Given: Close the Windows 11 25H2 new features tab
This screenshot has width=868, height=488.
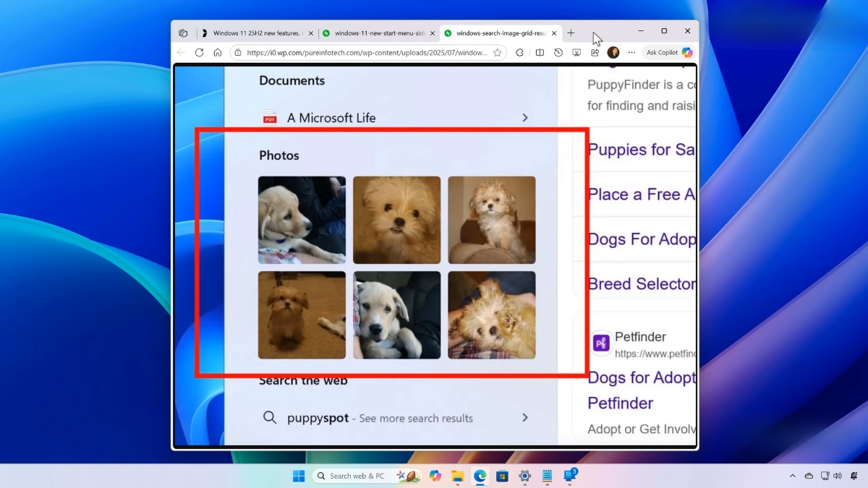Looking at the screenshot, I should point(311,33).
